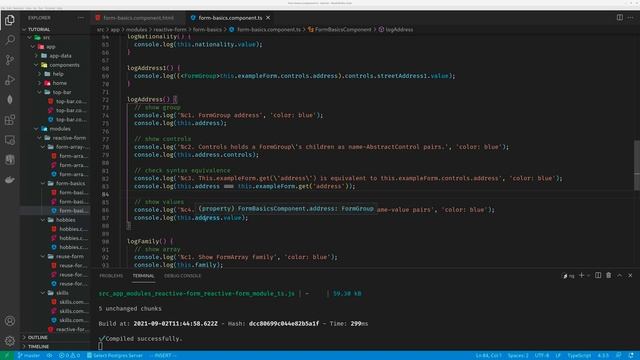Open Explorer more actions ellipsis

click(80, 18)
